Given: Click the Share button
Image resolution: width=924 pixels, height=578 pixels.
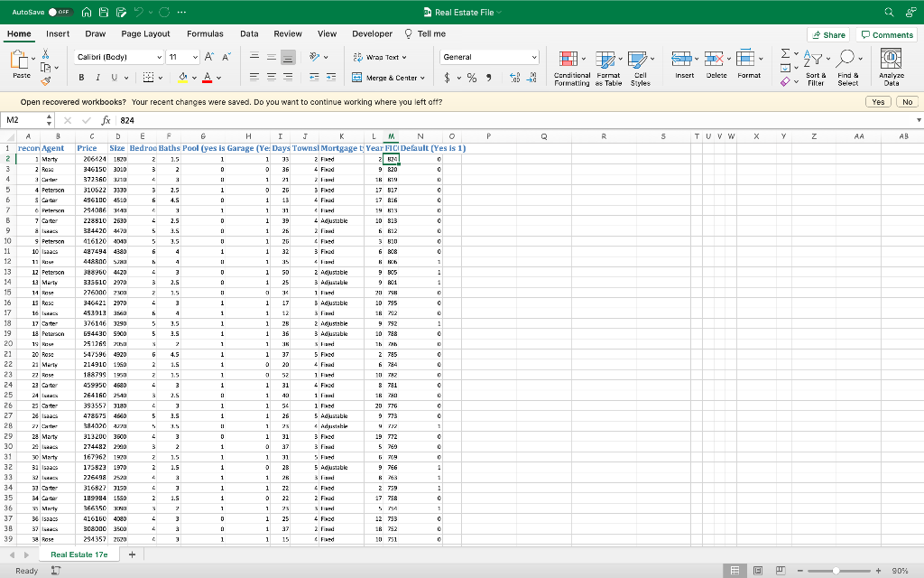Looking at the screenshot, I should tap(828, 35).
